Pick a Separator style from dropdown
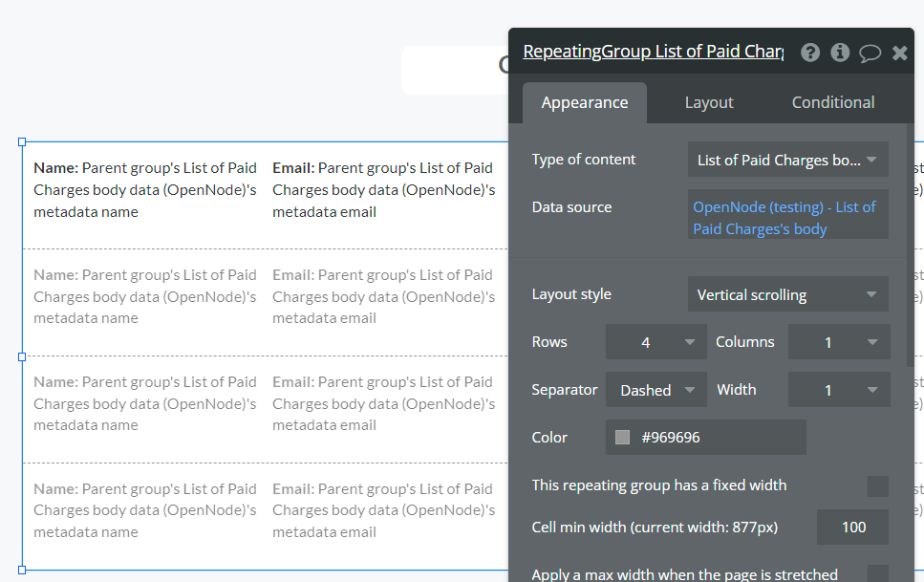 (x=655, y=390)
